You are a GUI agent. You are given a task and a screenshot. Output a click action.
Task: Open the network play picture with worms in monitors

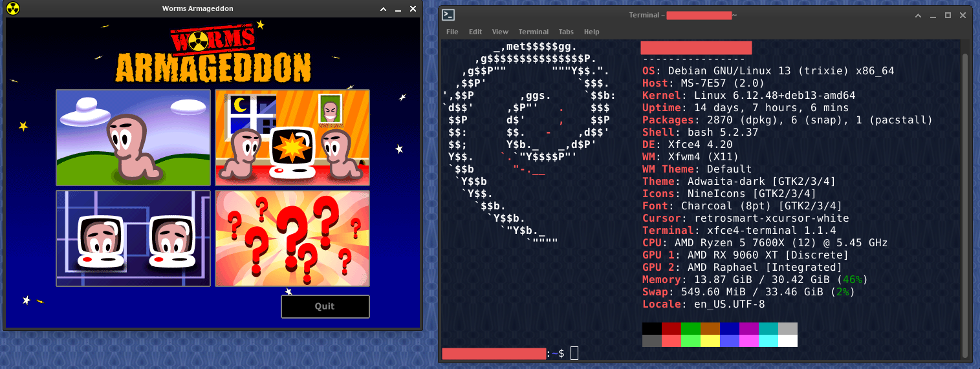point(133,238)
